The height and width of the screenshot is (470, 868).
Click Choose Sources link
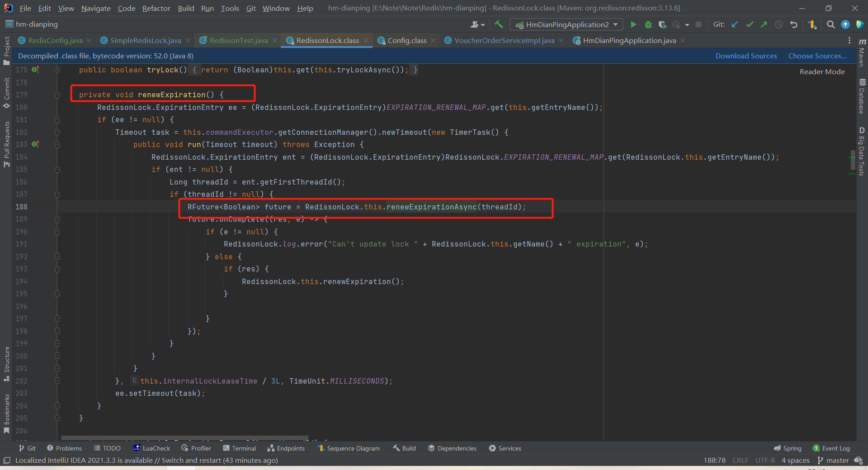pos(817,56)
